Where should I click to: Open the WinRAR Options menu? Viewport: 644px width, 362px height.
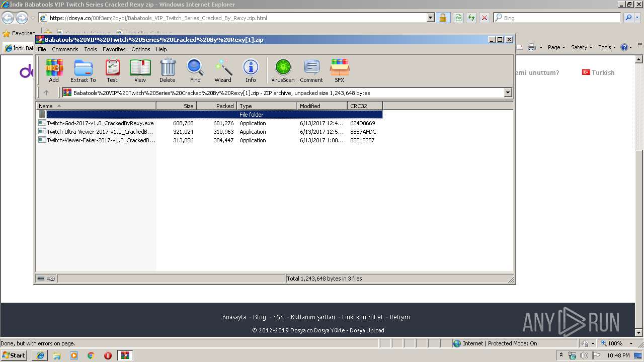[141, 49]
